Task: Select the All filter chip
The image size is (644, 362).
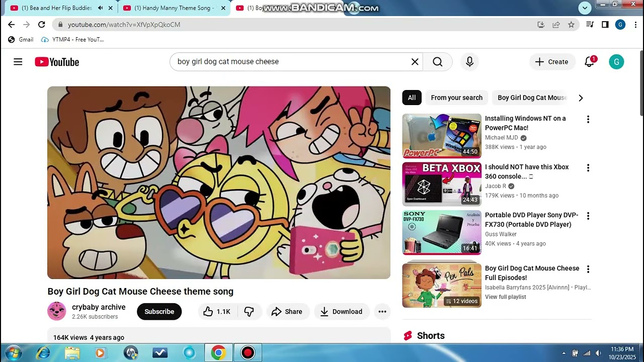Action: point(412,98)
